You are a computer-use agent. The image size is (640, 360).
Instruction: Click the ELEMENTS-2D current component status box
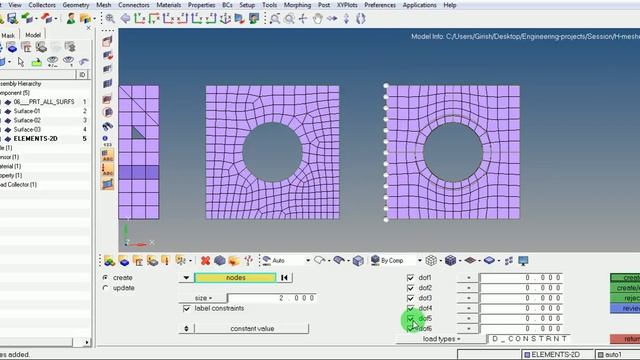click(x=558, y=355)
